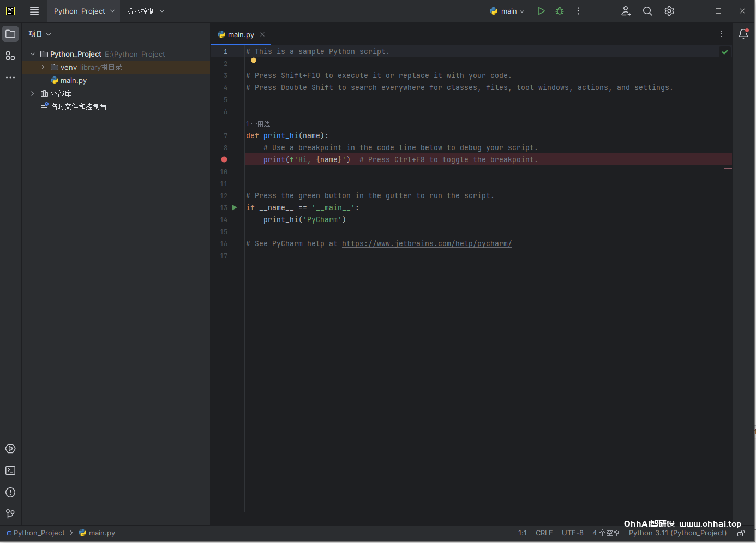This screenshot has width=756, height=543.
Task: Click print_hi('PyCharm') call text
Action: (x=304, y=219)
